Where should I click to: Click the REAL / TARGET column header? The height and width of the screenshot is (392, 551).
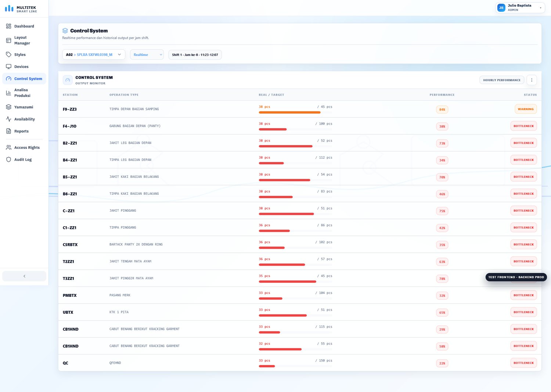[x=271, y=95]
